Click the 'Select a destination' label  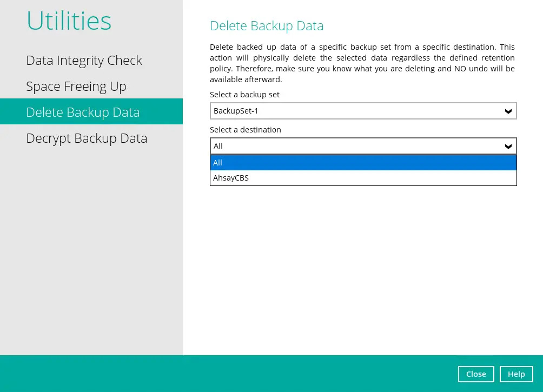pyautogui.click(x=246, y=130)
